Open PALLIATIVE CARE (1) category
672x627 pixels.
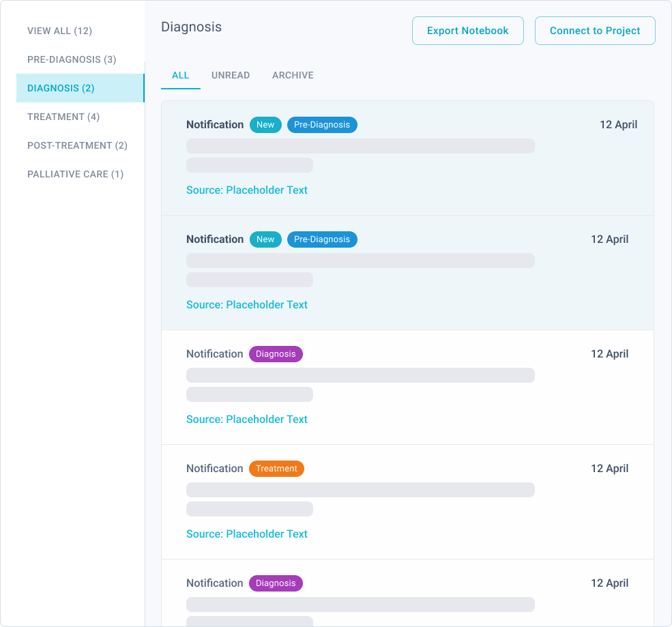[76, 175]
